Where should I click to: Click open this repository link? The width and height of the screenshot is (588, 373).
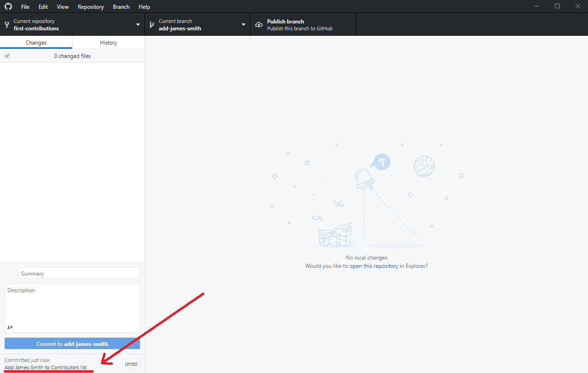click(x=374, y=266)
